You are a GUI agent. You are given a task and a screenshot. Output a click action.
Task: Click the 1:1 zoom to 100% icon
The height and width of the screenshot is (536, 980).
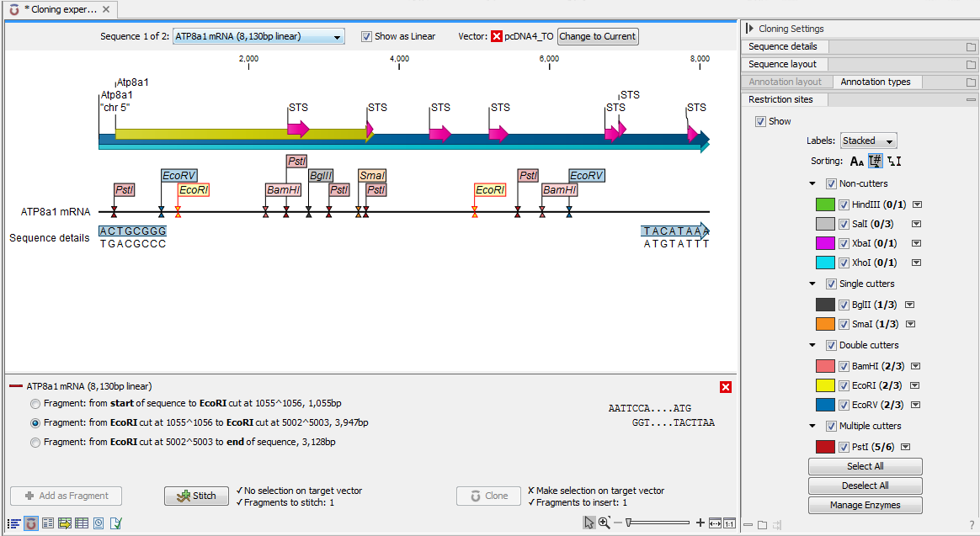(x=729, y=523)
